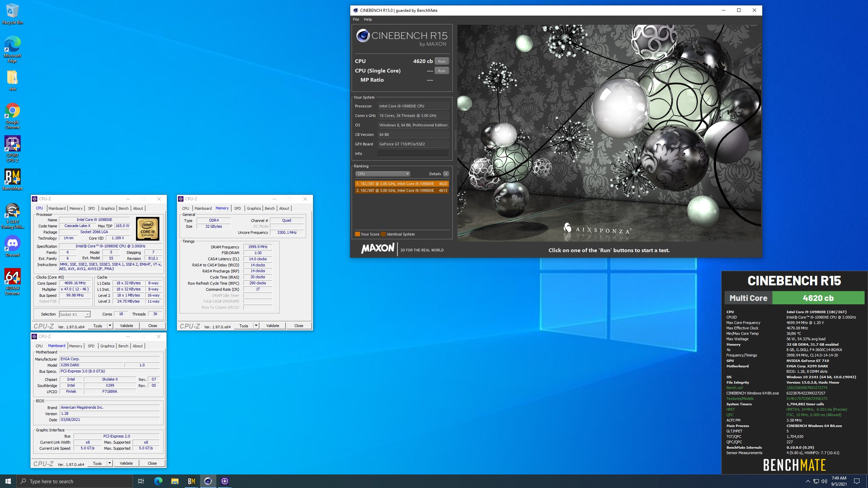Launch Google Chrome desktop shortcut
Screen dimensions: 868x488
click(12, 116)
